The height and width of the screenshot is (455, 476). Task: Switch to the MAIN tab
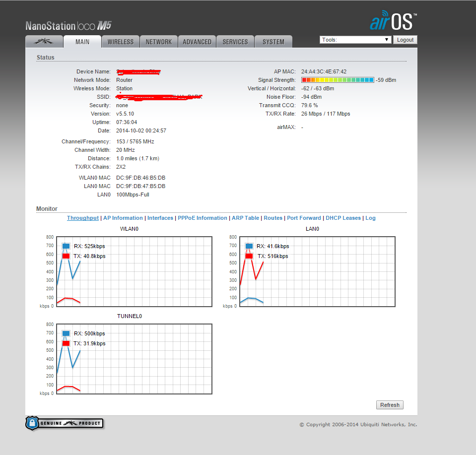(x=82, y=42)
